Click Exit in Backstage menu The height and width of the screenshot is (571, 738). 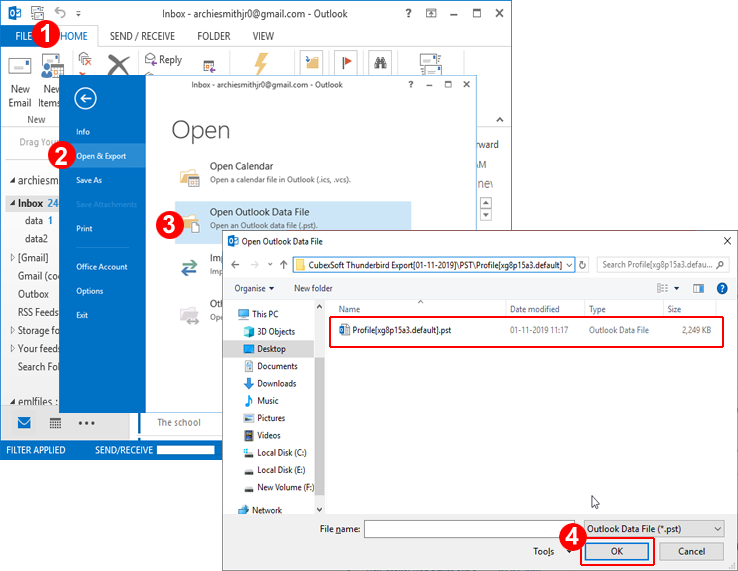(x=82, y=315)
